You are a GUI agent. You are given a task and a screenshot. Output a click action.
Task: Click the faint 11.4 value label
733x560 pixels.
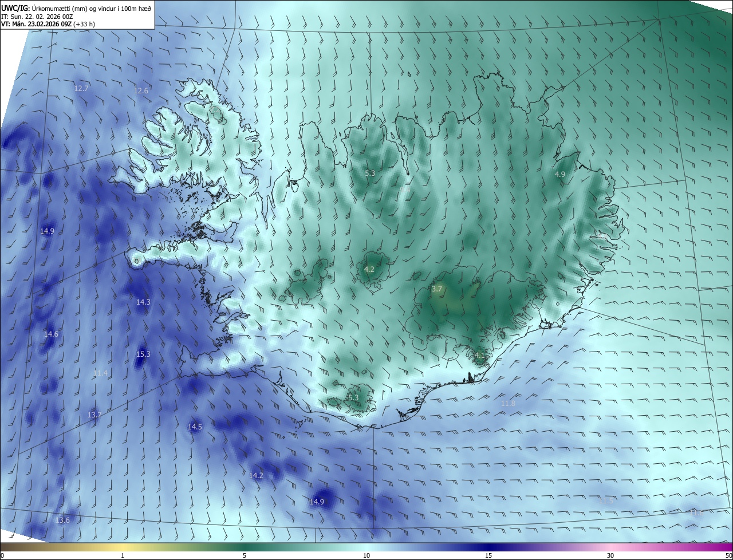point(100,373)
